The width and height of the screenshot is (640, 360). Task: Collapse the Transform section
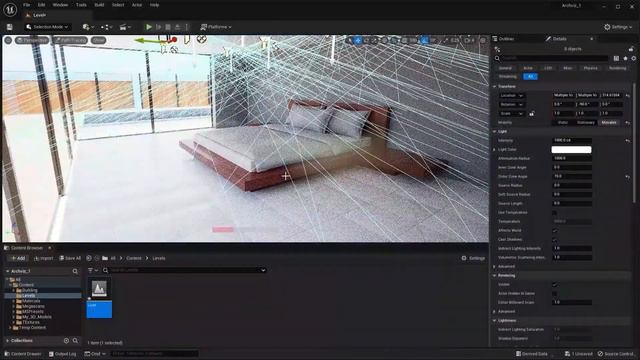(x=495, y=87)
